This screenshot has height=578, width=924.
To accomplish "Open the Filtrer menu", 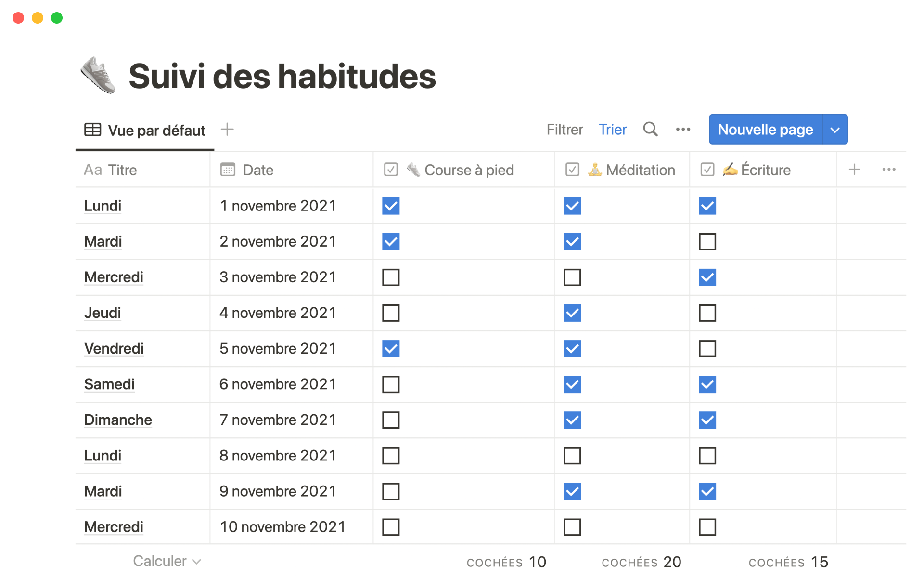I will 565,130.
